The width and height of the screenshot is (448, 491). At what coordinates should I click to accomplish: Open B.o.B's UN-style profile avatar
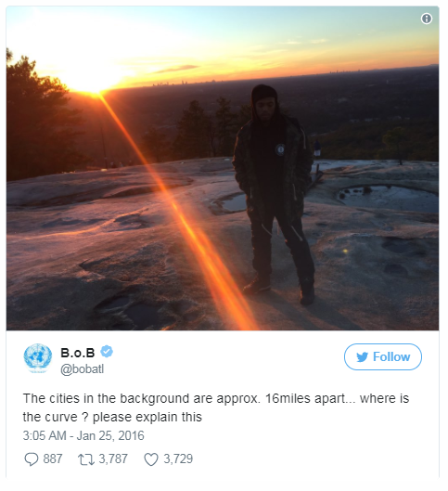click(x=37, y=358)
